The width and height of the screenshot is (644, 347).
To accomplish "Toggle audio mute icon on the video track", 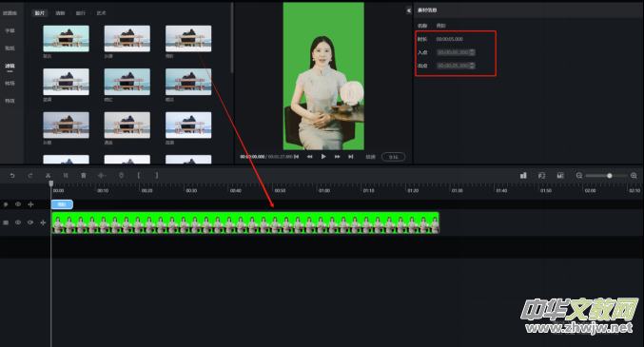I will pos(30,222).
